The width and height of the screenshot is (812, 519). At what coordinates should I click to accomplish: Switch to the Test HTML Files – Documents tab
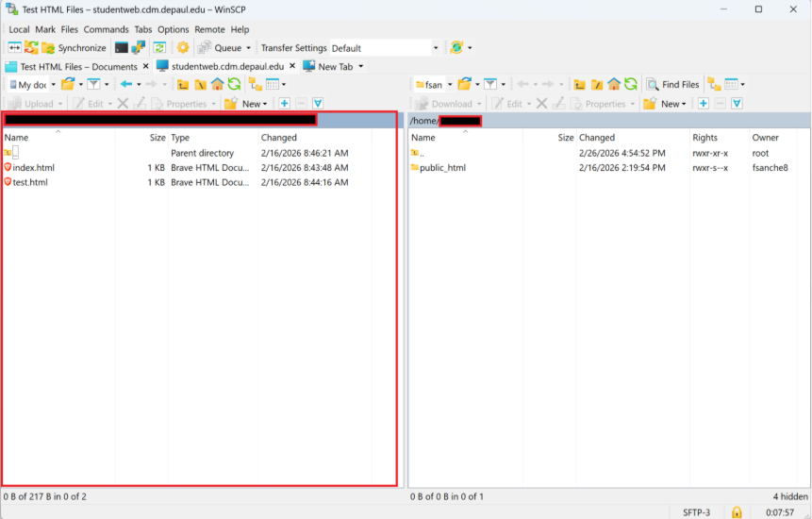pos(73,67)
